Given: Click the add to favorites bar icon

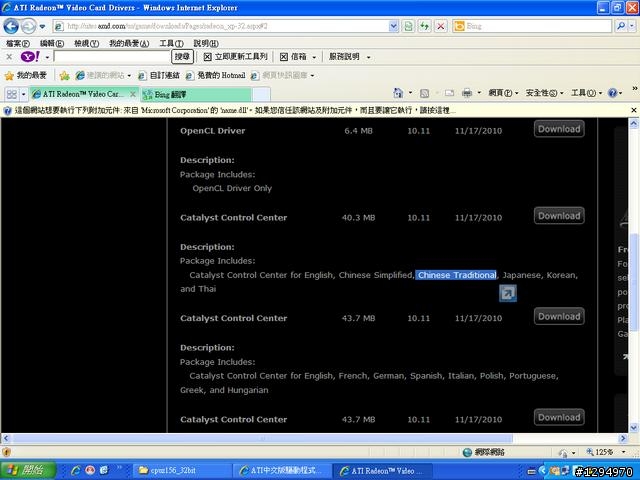Looking at the screenshot, I should point(64,75).
